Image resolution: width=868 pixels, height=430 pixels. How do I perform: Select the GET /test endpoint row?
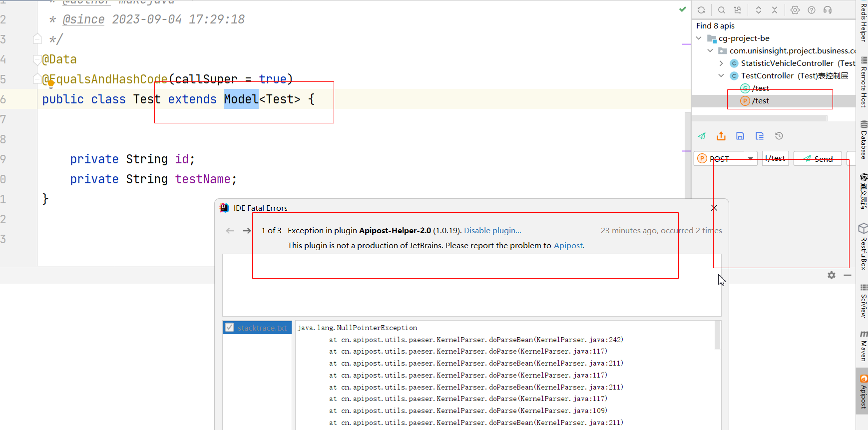pyautogui.click(x=773, y=88)
